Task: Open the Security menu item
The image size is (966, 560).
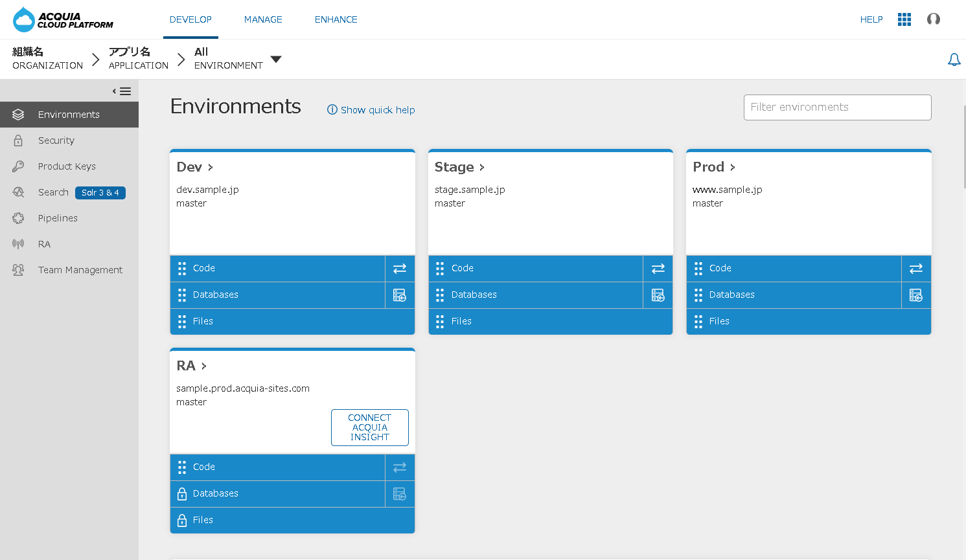Action: [x=69, y=140]
